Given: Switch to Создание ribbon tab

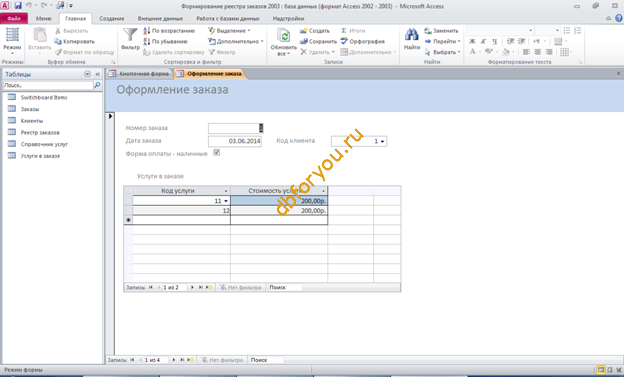Looking at the screenshot, I should point(111,18).
